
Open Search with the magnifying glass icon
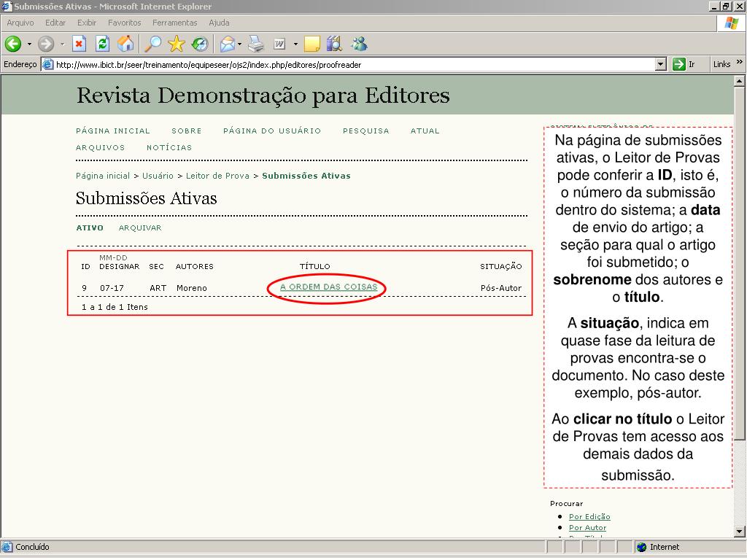coord(153,44)
